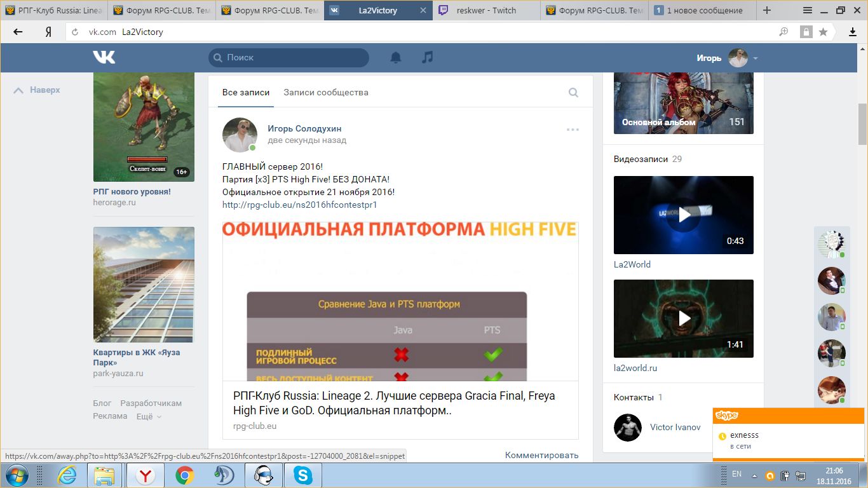The image size is (868, 488).
Task: Open Victor Ivanov contact
Action: tap(675, 427)
